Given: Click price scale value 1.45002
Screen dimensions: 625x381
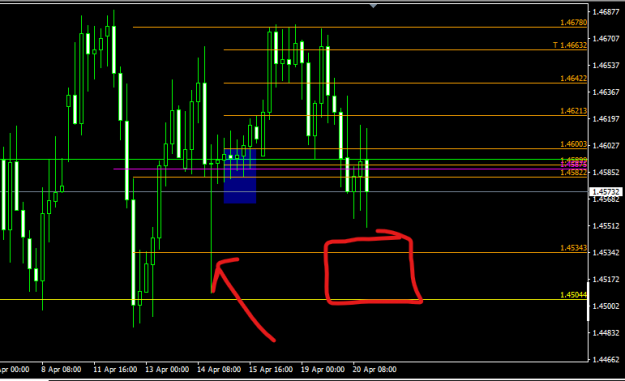Looking at the screenshot, I should (x=606, y=306).
